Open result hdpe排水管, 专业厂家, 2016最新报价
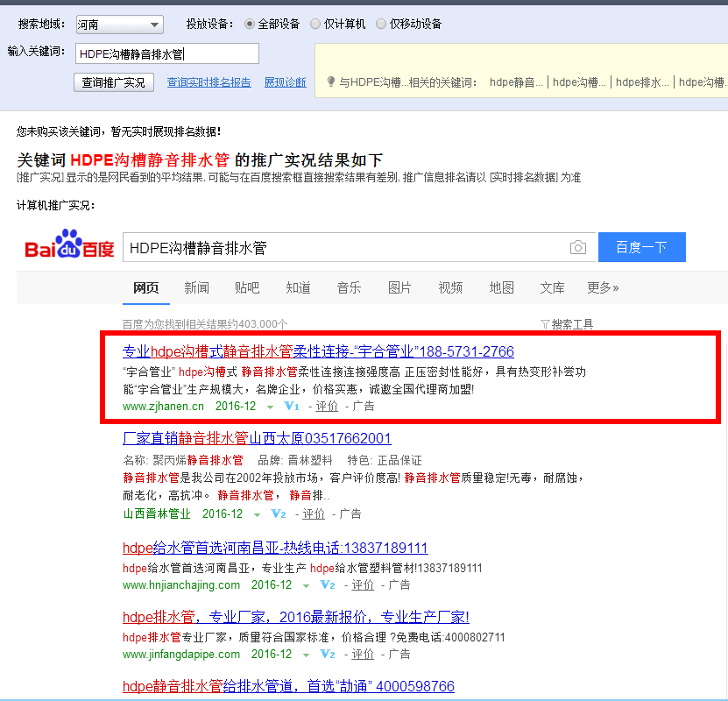The width and height of the screenshot is (728, 701). pyautogui.click(x=296, y=618)
